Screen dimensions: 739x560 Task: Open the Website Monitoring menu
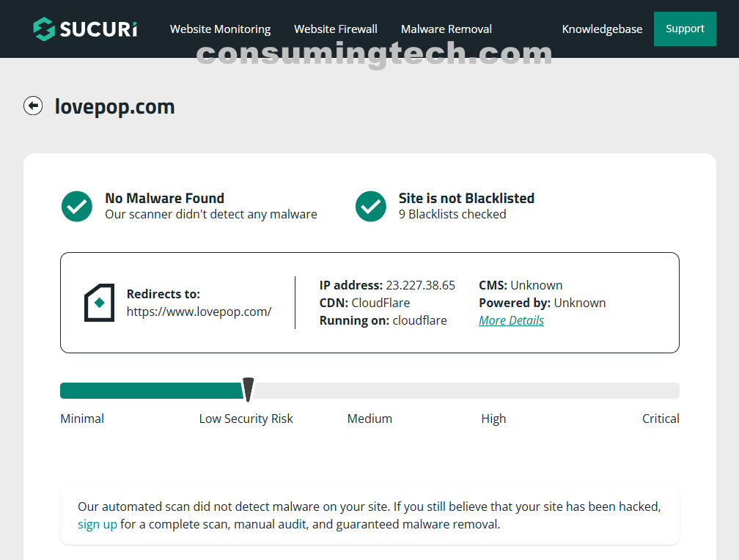(220, 29)
